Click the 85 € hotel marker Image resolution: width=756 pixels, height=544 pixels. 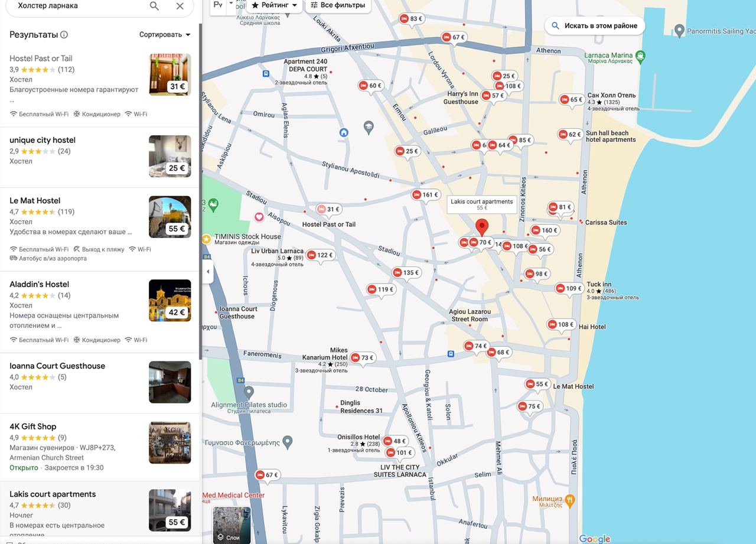(521, 141)
